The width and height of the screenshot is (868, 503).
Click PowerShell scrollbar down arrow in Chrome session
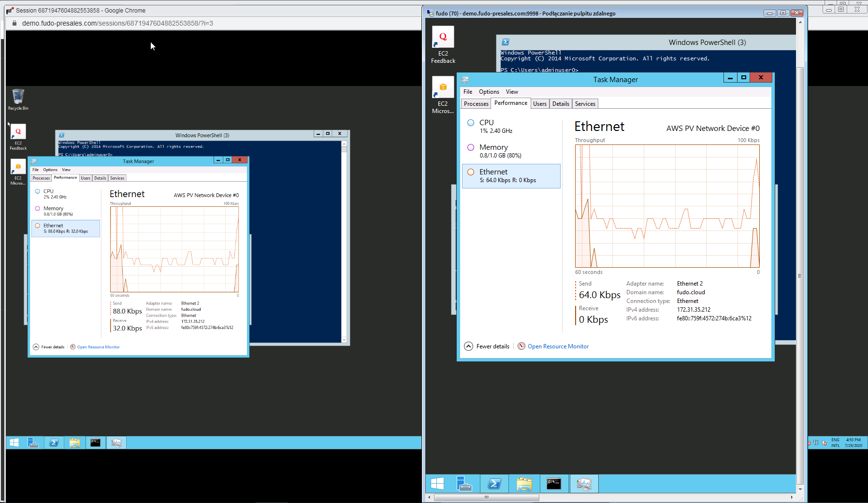(x=344, y=340)
